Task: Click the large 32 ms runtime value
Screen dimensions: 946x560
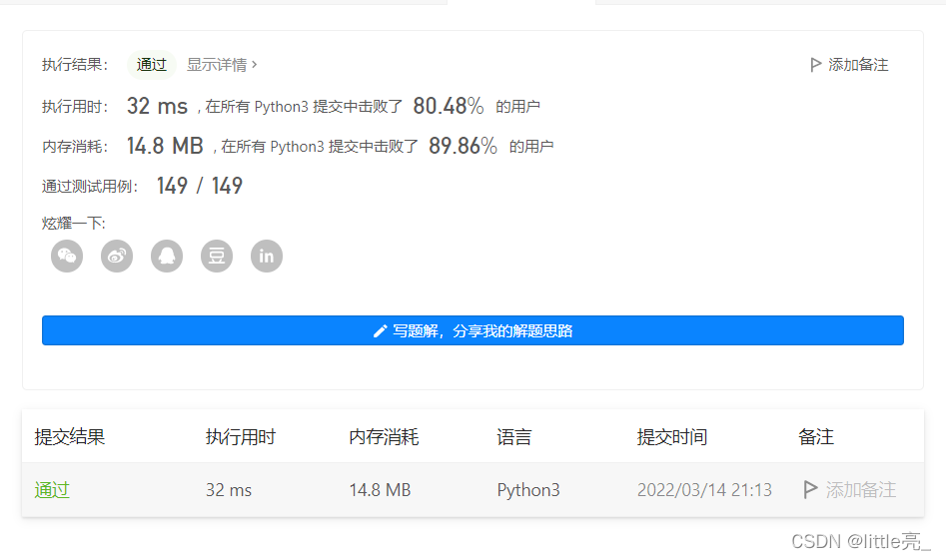Action: (x=157, y=106)
